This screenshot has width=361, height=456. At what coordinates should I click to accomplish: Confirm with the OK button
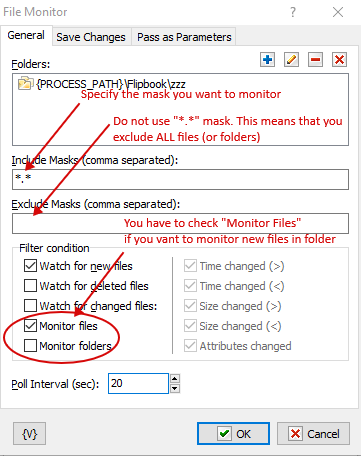point(233,434)
